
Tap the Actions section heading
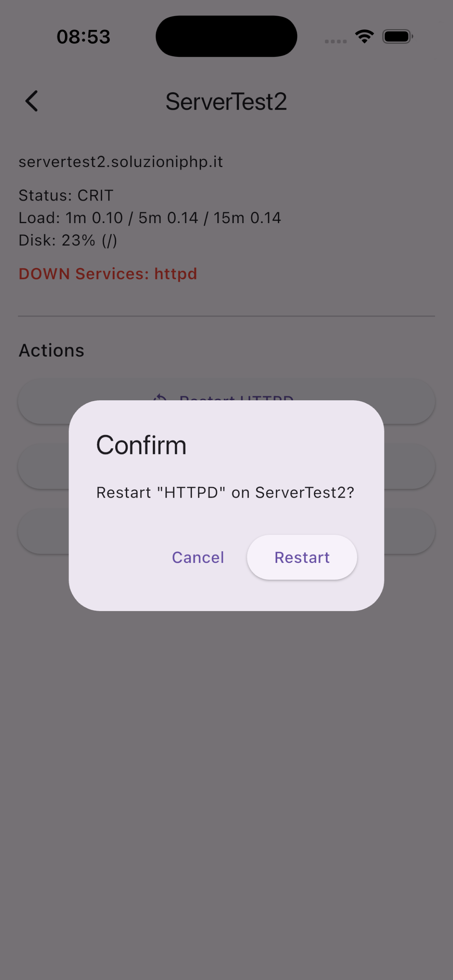(x=51, y=350)
